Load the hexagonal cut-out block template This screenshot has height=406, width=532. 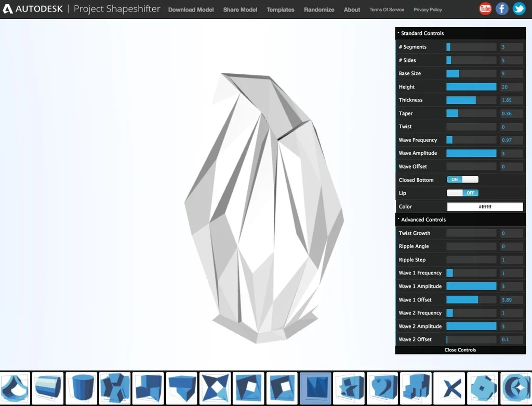[115, 388]
